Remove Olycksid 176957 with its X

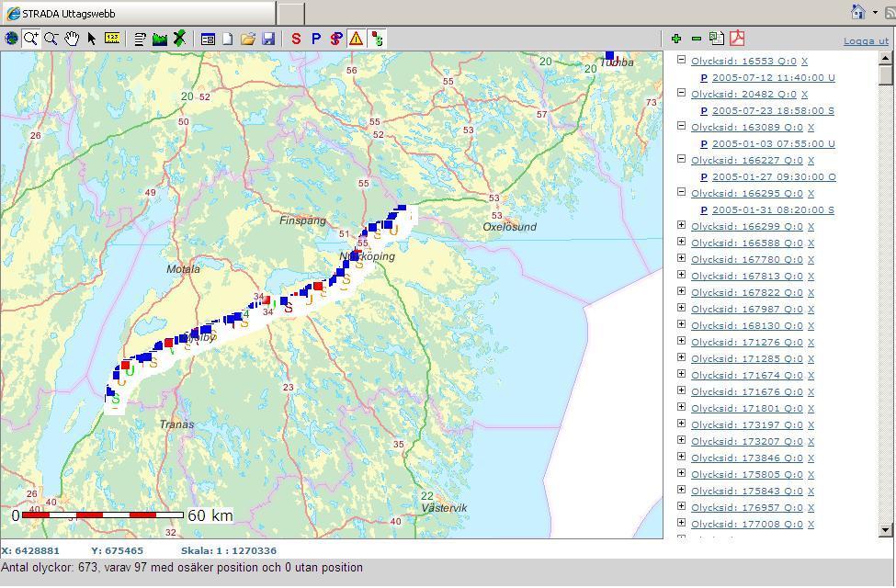point(811,509)
